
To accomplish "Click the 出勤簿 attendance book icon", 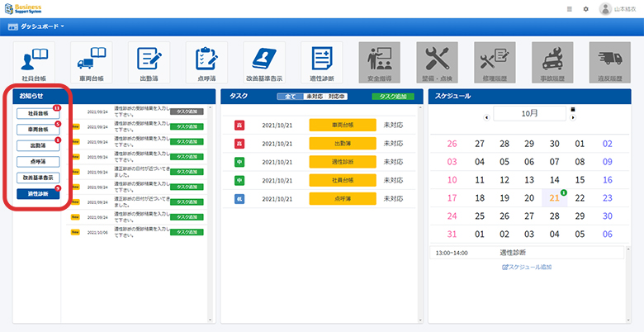I will (x=149, y=60).
